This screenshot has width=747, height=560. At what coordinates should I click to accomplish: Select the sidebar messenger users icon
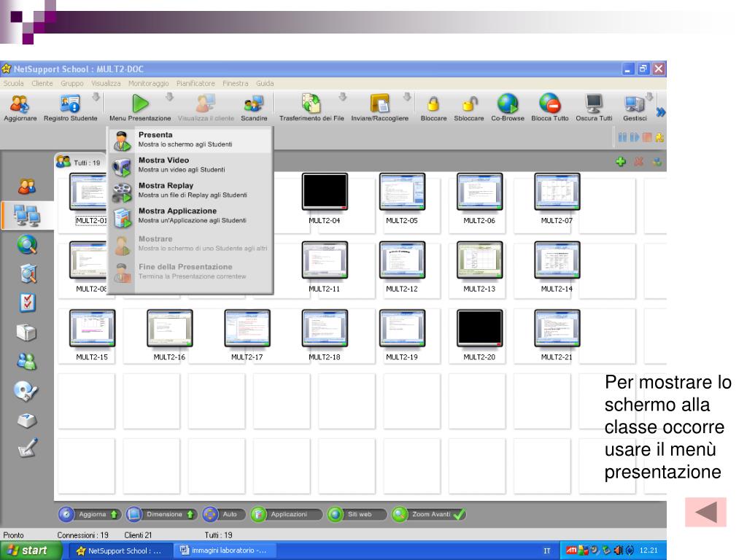click(27, 362)
